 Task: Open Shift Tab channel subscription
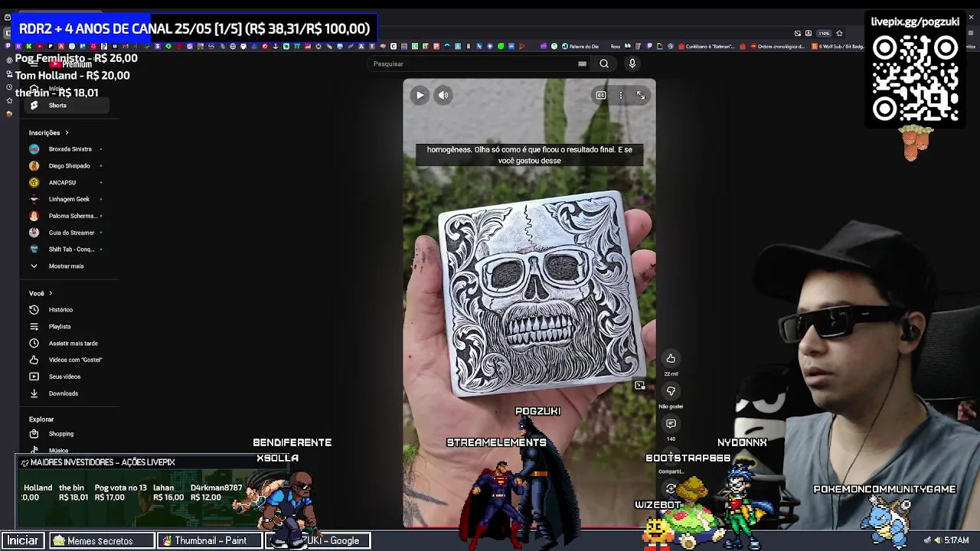pyautogui.click(x=66, y=249)
